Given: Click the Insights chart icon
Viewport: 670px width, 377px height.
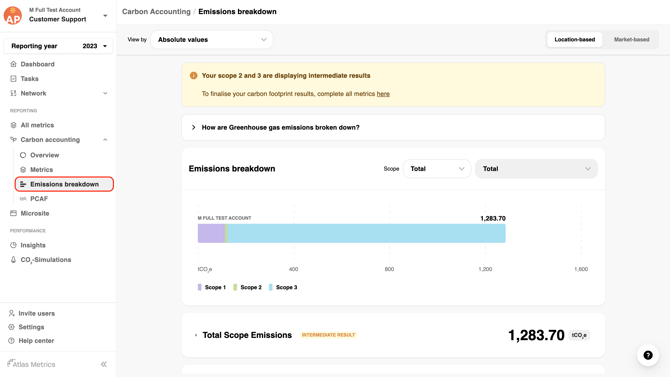Looking at the screenshot, I should click(13, 245).
